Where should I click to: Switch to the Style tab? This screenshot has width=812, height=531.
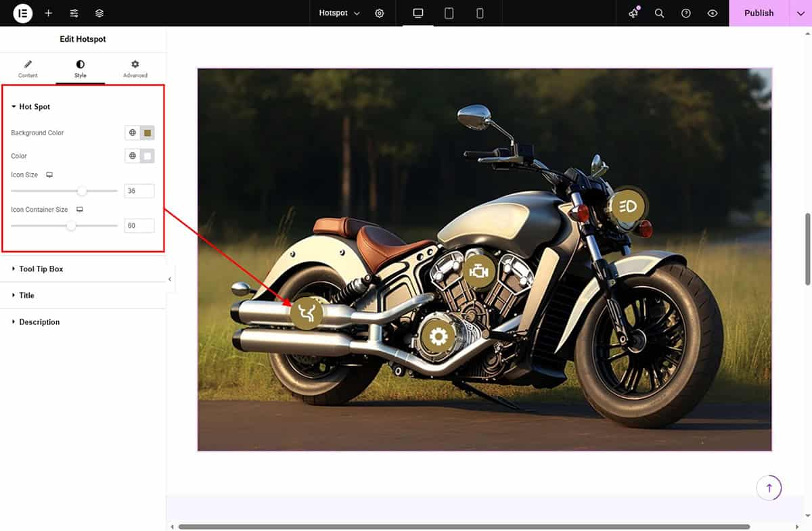(x=81, y=69)
